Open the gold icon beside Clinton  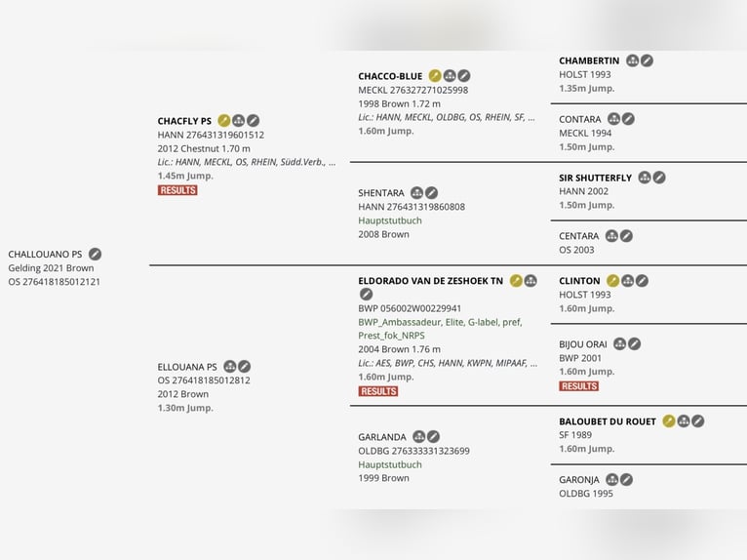tap(613, 281)
